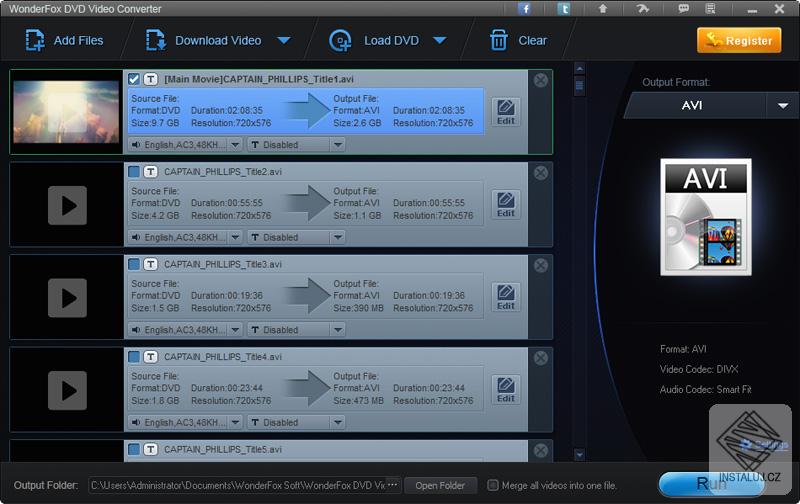The image size is (800, 504).
Task: Open the Edit tool for Title4
Action: [x=506, y=389]
